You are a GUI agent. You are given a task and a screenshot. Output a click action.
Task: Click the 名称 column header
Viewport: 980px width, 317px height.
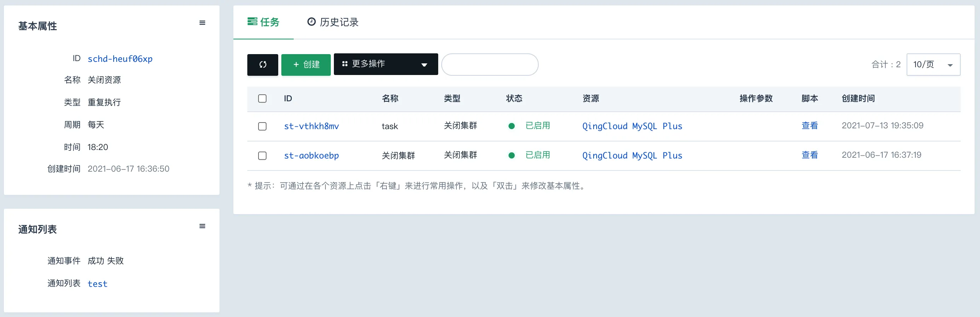tap(390, 99)
